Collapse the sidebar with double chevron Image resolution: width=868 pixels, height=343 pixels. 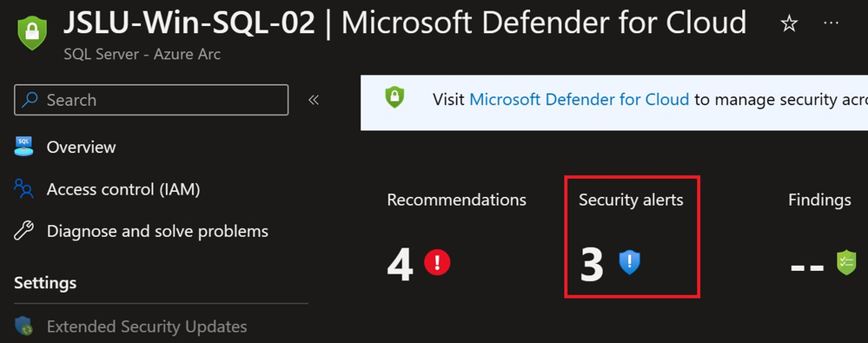tap(314, 100)
